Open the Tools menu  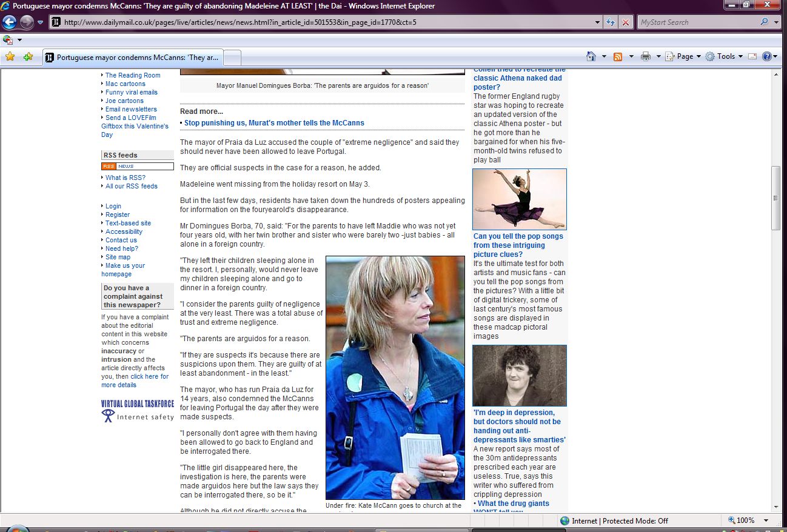725,56
